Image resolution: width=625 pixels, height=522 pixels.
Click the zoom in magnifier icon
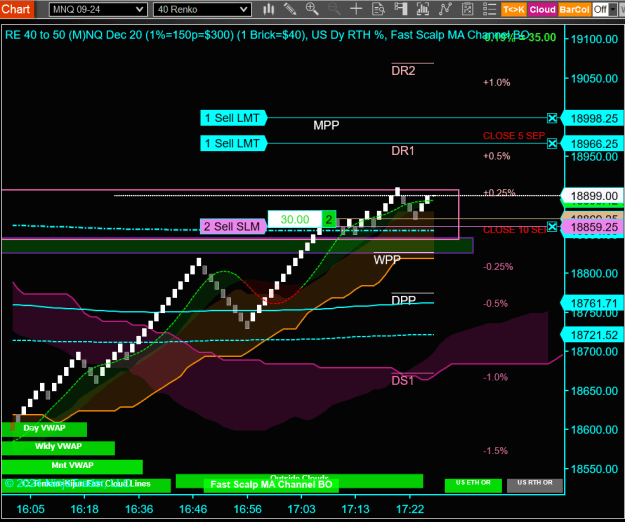312,9
